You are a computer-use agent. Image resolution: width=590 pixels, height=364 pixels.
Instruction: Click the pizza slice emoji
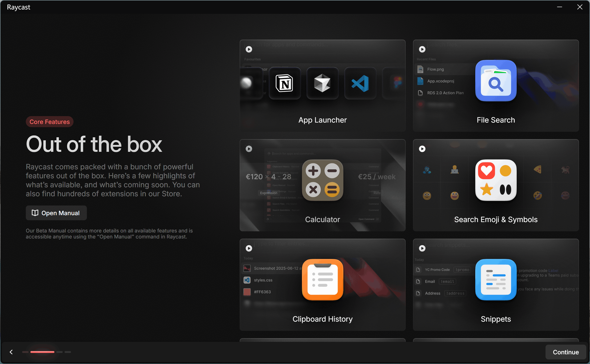click(x=537, y=170)
